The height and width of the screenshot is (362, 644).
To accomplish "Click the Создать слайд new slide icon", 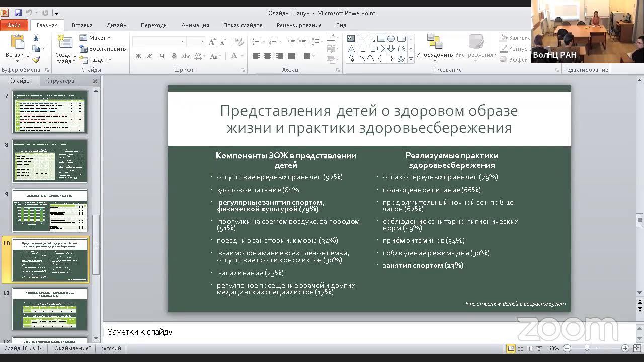I will [65, 42].
